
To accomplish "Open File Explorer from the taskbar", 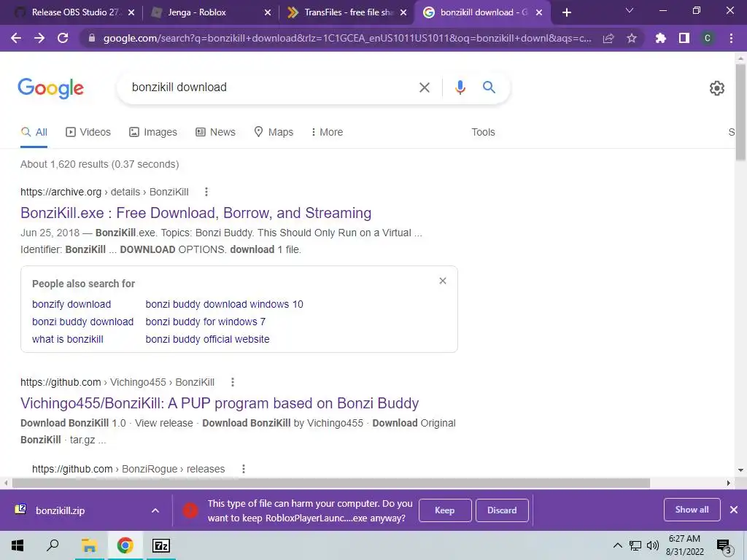I will 89,545.
